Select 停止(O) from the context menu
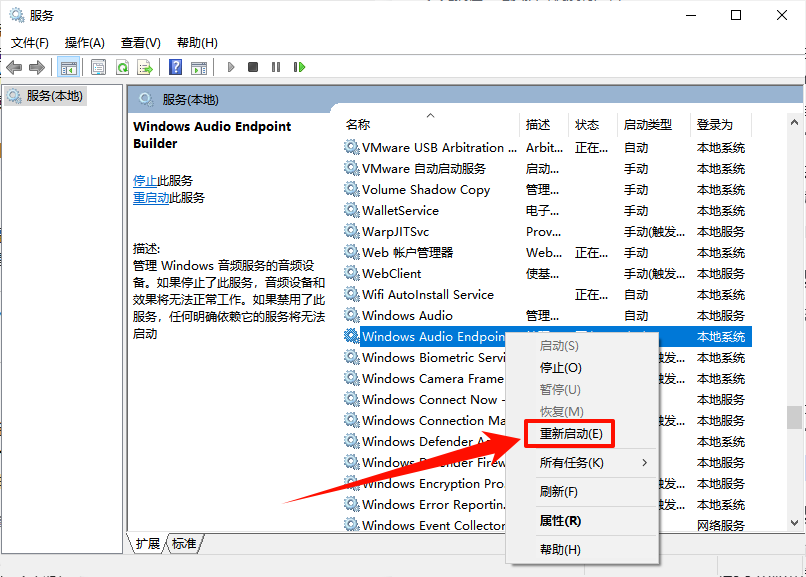806x577 pixels. pos(560,368)
